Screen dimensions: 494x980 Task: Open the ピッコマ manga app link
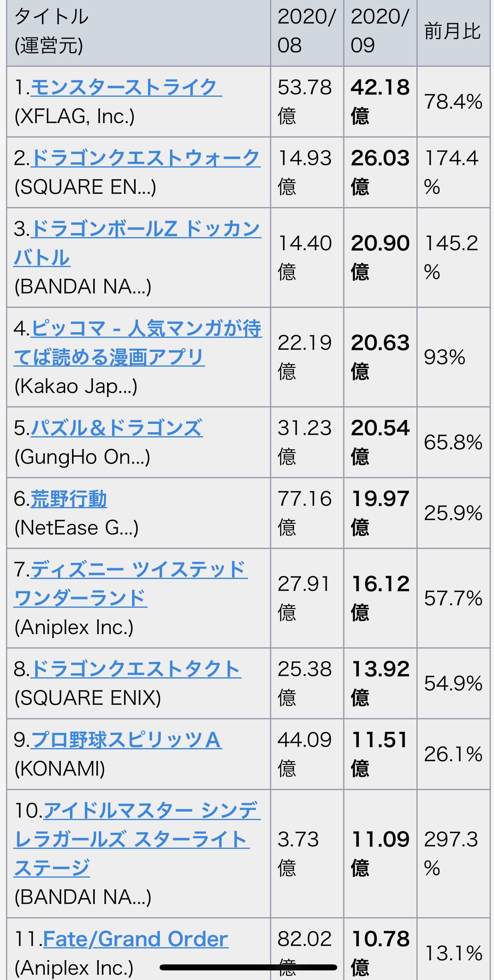(x=138, y=343)
